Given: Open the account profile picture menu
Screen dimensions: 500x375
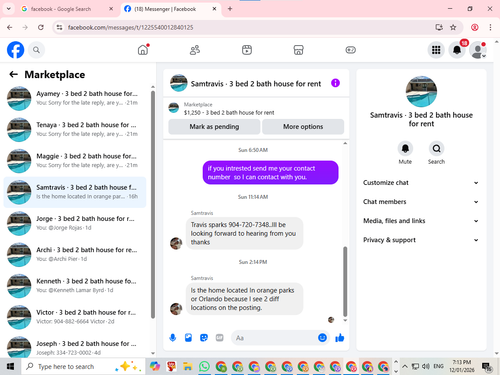Looking at the screenshot, I should click(x=478, y=50).
